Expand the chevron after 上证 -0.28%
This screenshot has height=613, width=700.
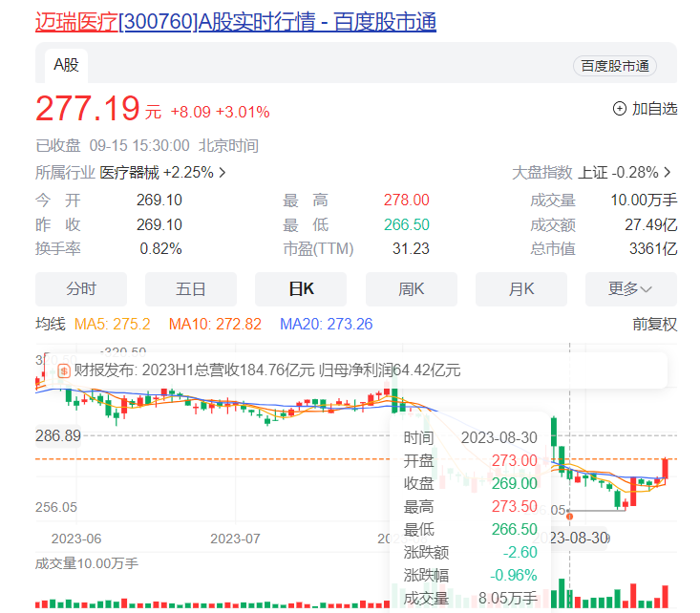(x=668, y=172)
